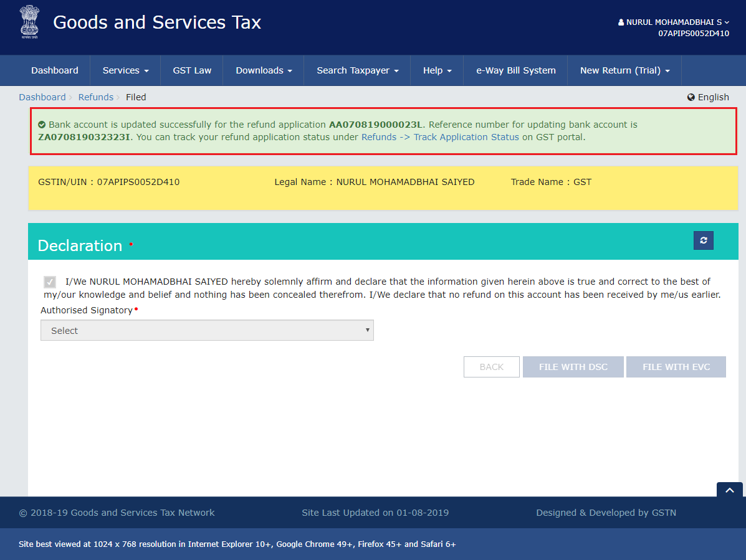Follow the Dashboard breadcrumb link
This screenshot has width=746, height=560.
[x=42, y=97]
